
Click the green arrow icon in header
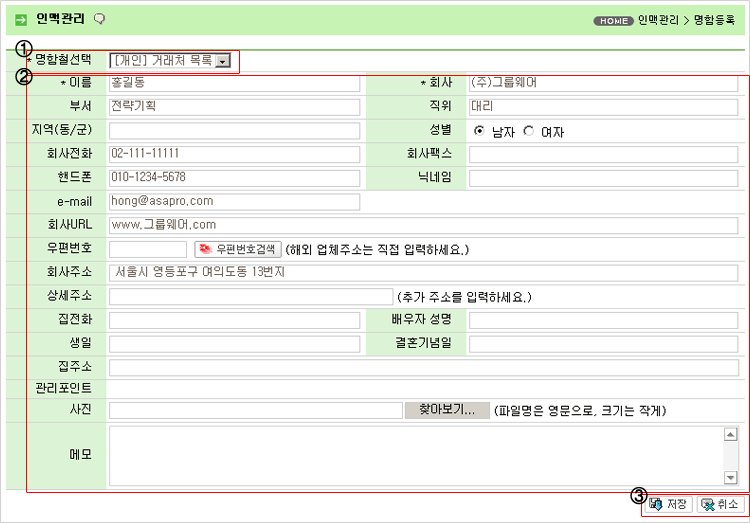click(x=21, y=19)
